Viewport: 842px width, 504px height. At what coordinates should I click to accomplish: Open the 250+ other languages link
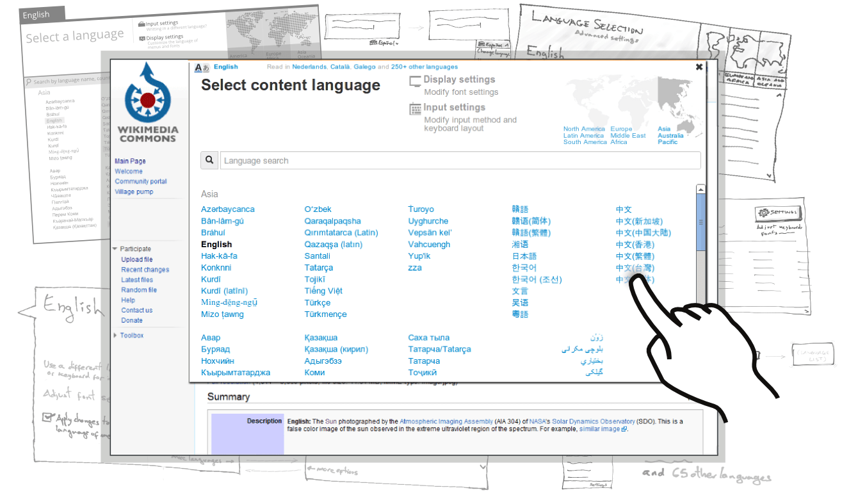425,67
